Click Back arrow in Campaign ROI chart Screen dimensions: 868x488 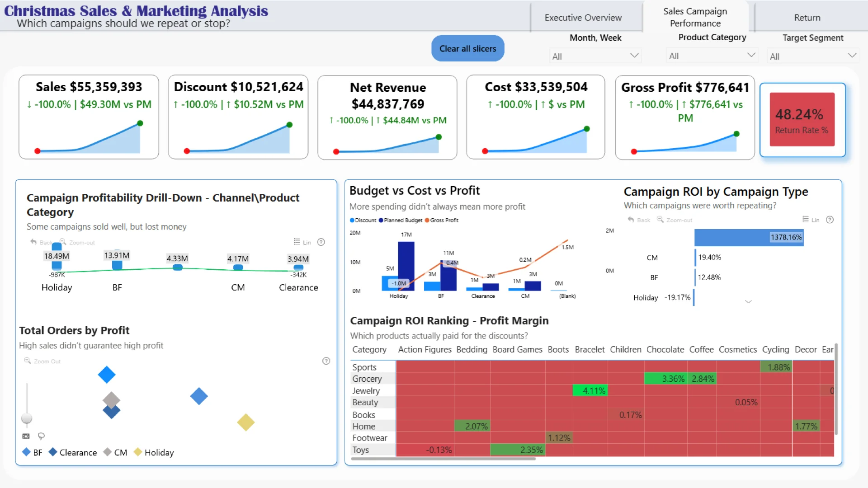[x=631, y=220]
